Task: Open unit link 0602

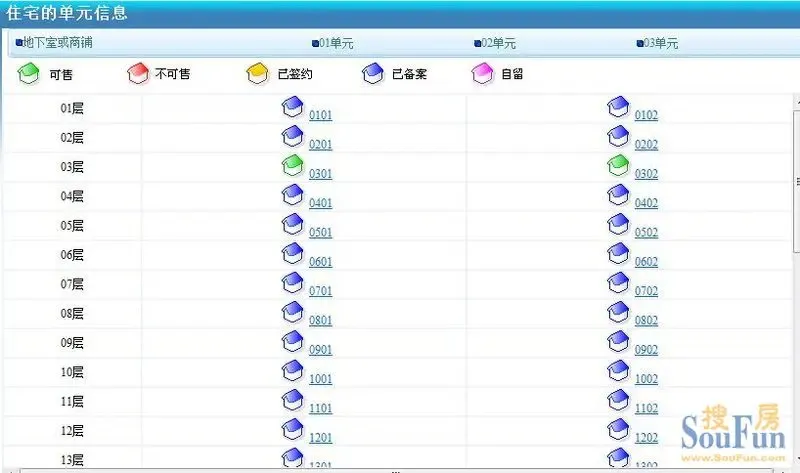Action: pyautogui.click(x=646, y=261)
